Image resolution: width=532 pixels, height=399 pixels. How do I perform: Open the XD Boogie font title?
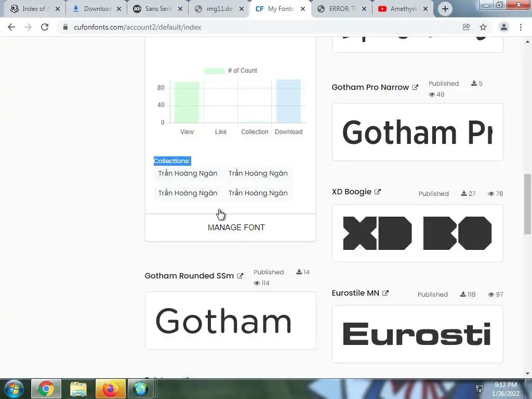[x=352, y=192]
